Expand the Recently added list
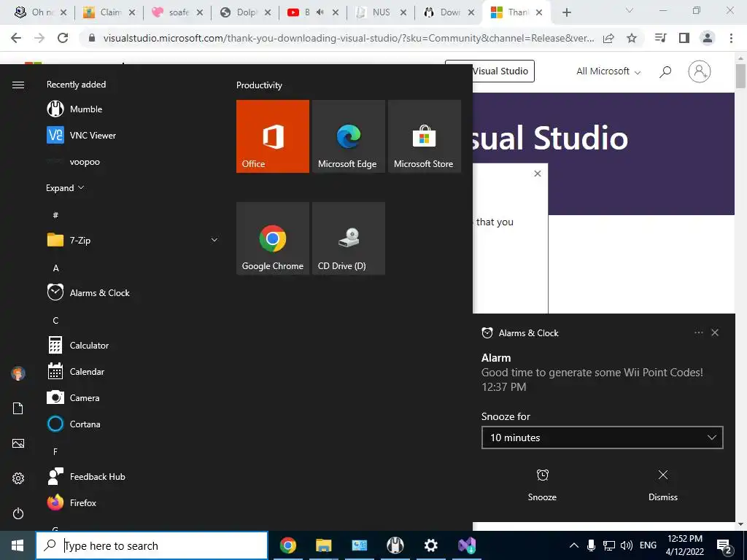Screen dimensions: 747x560 tap(65, 188)
